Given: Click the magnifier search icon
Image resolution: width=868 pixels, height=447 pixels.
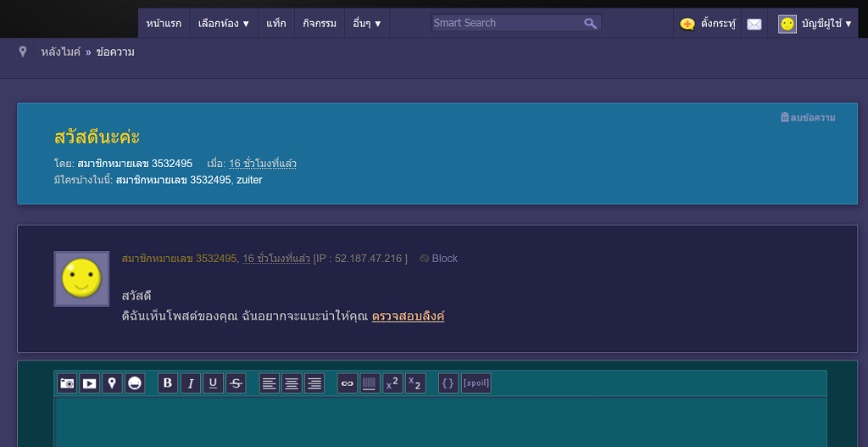Looking at the screenshot, I should [x=590, y=23].
